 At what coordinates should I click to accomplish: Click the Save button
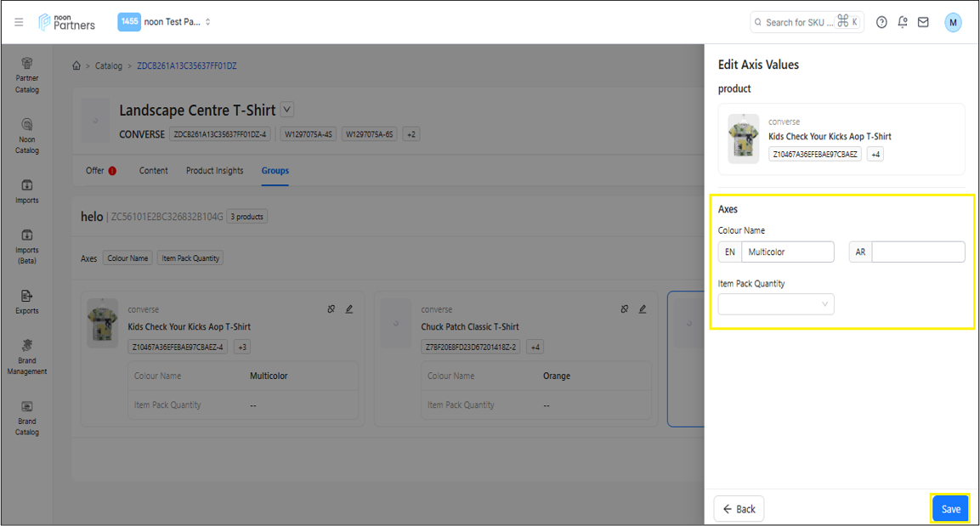950,509
